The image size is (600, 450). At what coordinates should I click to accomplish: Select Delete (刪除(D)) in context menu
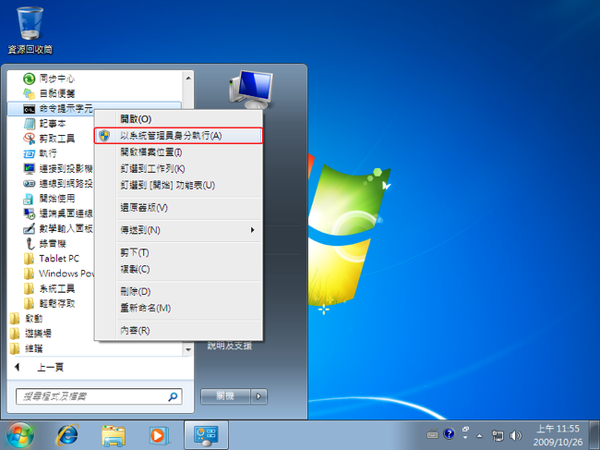pos(178,292)
